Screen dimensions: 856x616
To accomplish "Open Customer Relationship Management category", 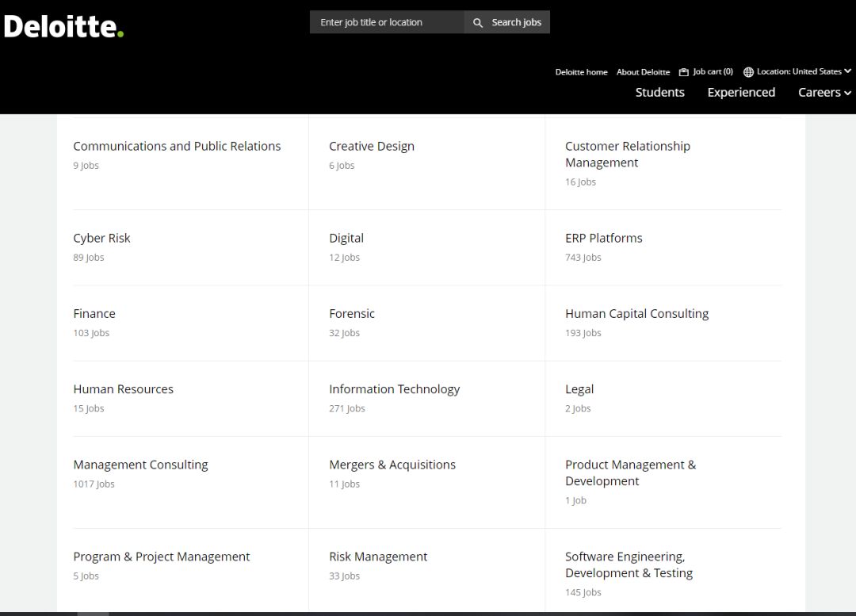I will coord(627,155).
